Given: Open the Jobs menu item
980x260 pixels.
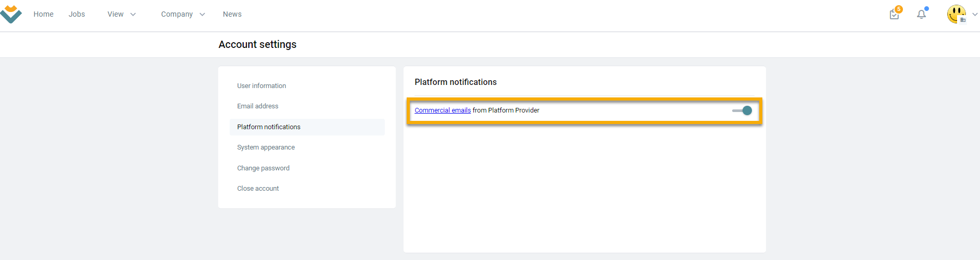Looking at the screenshot, I should [77, 14].
